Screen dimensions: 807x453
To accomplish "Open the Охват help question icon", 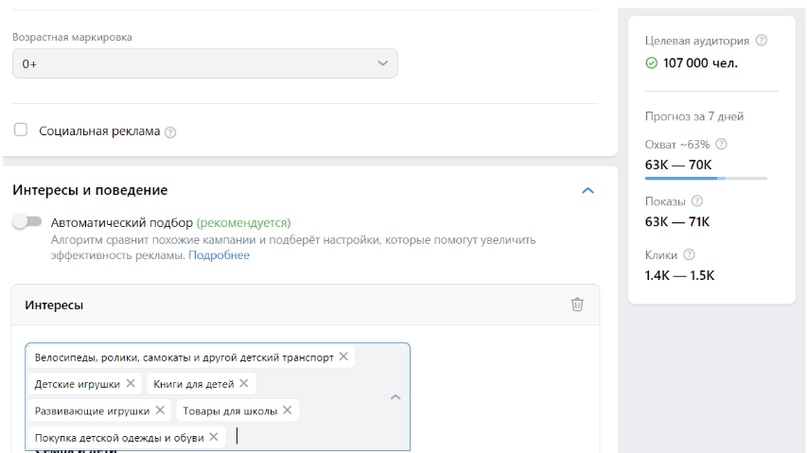I will pyautogui.click(x=722, y=144).
